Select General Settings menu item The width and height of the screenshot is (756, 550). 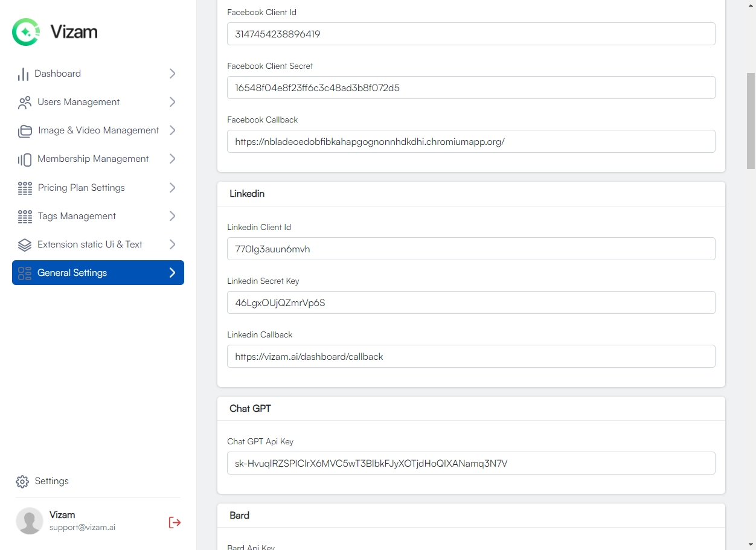tap(98, 273)
